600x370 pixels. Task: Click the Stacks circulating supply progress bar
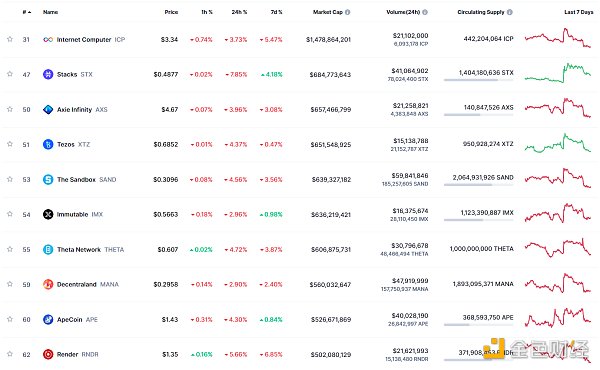pos(478,80)
